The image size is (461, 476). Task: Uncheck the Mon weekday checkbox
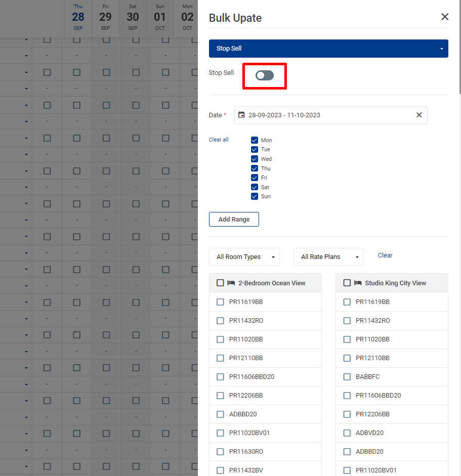tap(255, 140)
